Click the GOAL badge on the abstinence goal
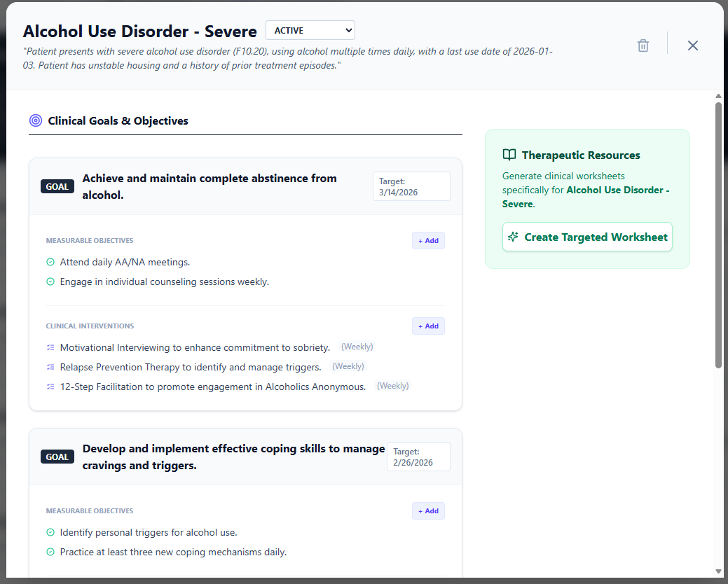 [x=57, y=186]
